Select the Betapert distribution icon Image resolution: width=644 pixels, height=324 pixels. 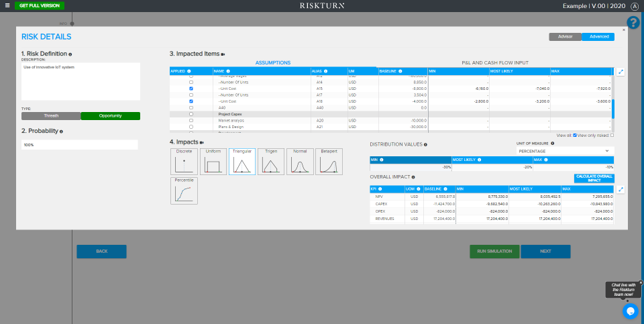(x=329, y=162)
